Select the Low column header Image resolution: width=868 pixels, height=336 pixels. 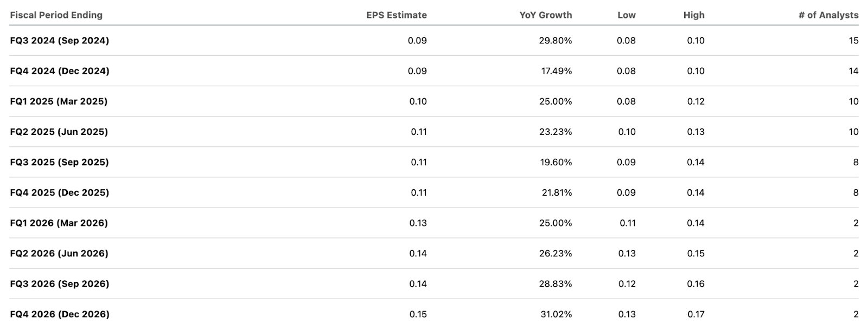(x=626, y=15)
